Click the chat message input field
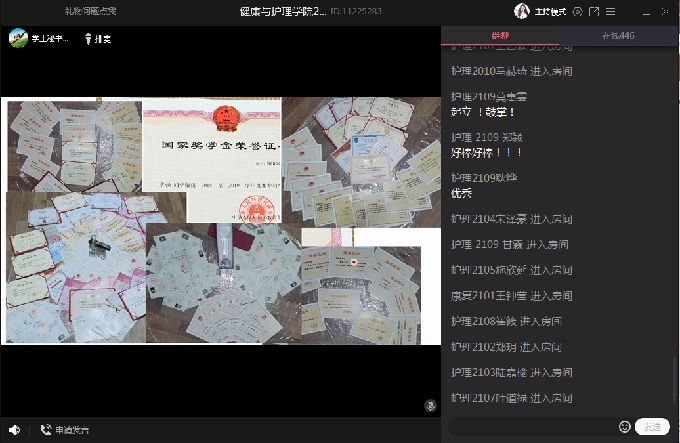The width and height of the screenshot is (680, 443). [530, 426]
